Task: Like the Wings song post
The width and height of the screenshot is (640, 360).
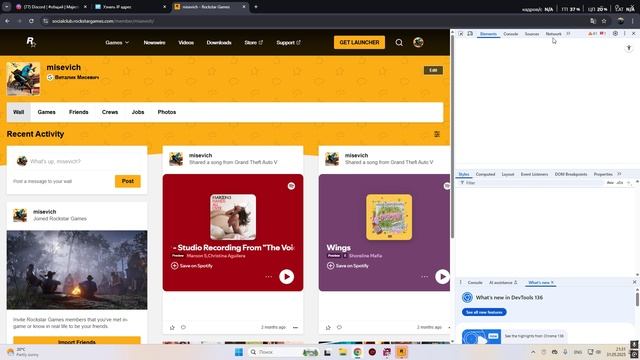Action: pyautogui.click(x=328, y=327)
